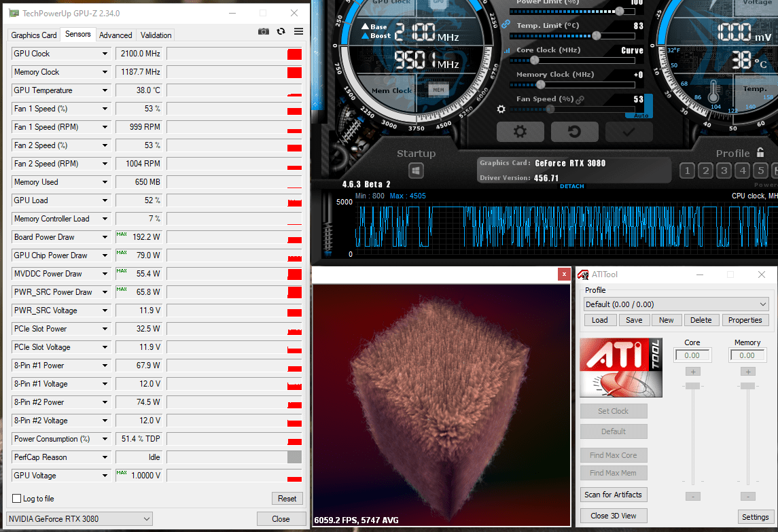Screen dimensions: 778x532
Task: Open the Validation tab
Action: [x=156, y=35]
